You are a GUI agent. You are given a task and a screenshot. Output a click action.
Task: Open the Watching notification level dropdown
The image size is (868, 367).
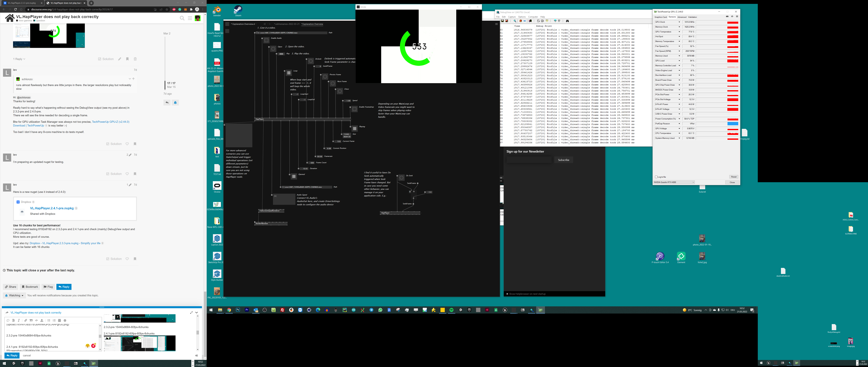coord(14,295)
